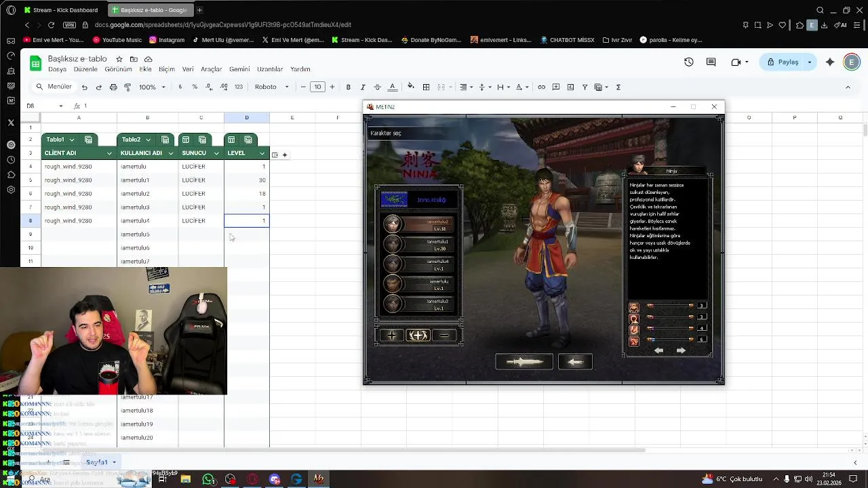The image size is (868, 488).
Task: Open the zoom 100% dropdown
Action: tap(152, 87)
